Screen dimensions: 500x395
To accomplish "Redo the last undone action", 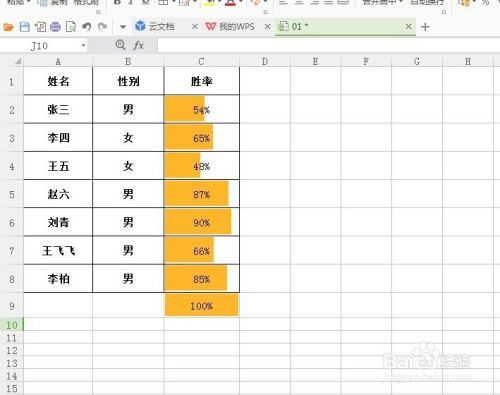I will point(102,27).
